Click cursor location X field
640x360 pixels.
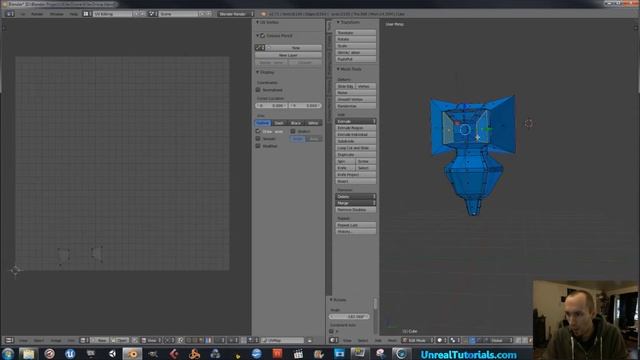[x=271, y=105]
